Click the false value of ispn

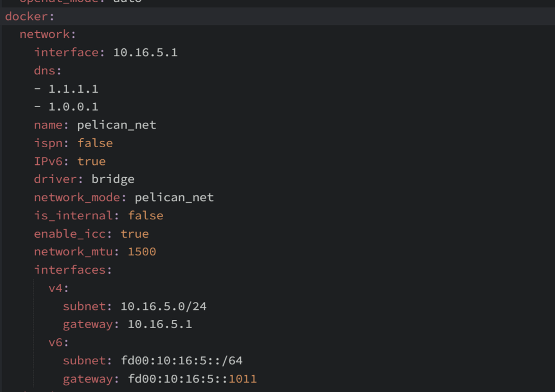pos(95,143)
